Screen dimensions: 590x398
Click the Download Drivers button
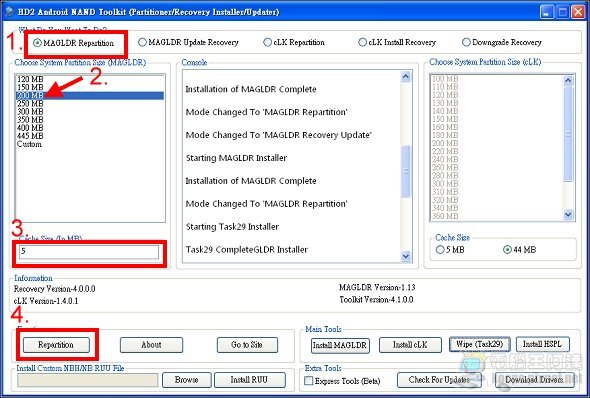click(x=534, y=380)
